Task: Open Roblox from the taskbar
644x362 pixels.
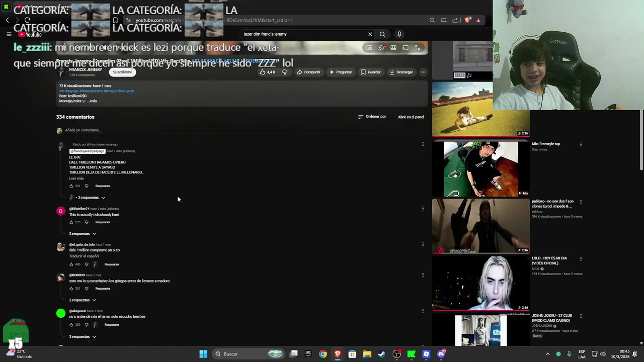Action: pyautogui.click(x=426, y=354)
